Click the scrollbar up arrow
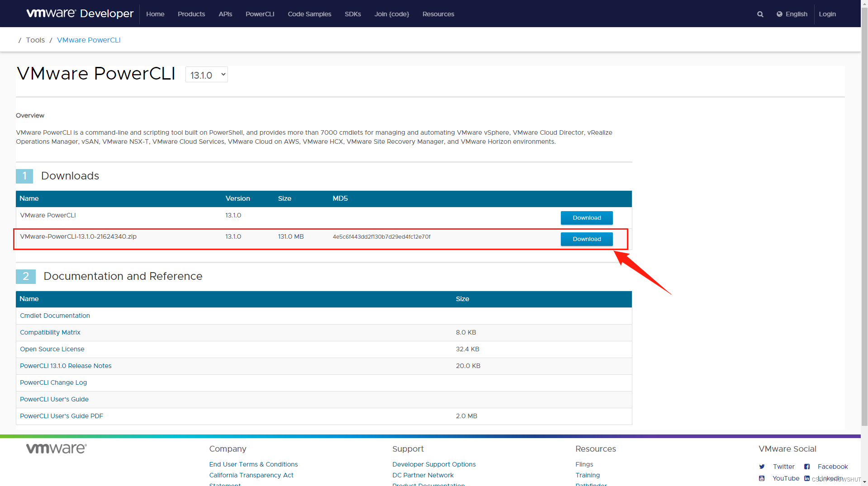868x486 pixels. click(864, 3)
